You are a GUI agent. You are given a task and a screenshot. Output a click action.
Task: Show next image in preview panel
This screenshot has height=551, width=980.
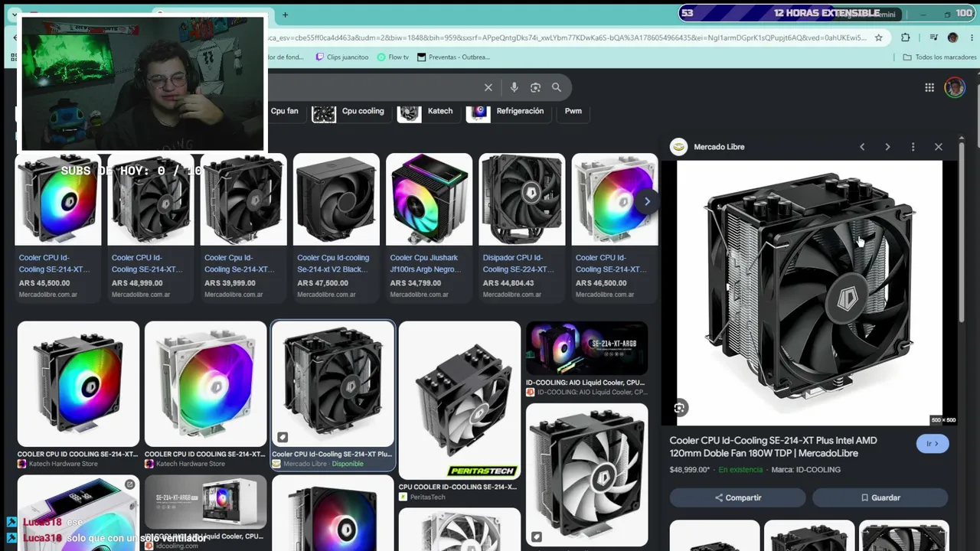(887, 147)
